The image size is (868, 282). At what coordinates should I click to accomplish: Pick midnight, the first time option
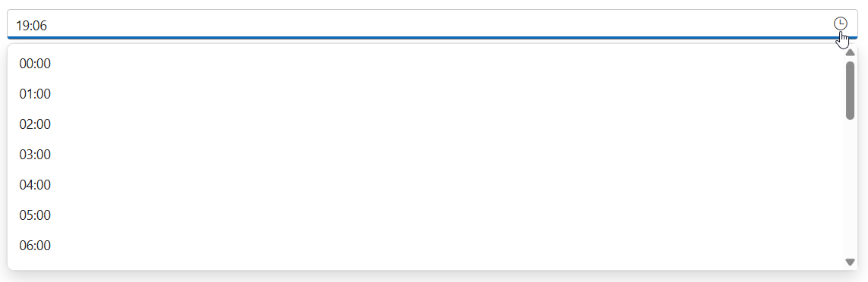(x=425, y=64)
